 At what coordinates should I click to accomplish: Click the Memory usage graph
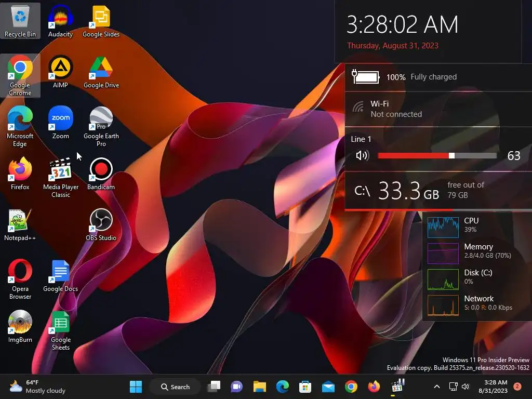443,254
